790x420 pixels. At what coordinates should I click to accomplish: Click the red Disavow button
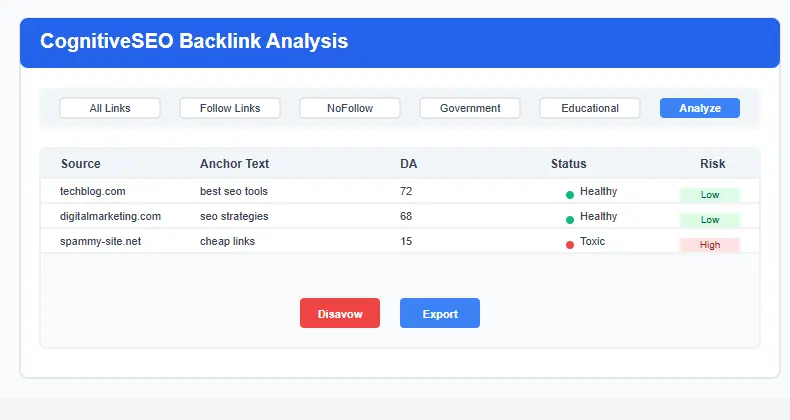point(340,313)
